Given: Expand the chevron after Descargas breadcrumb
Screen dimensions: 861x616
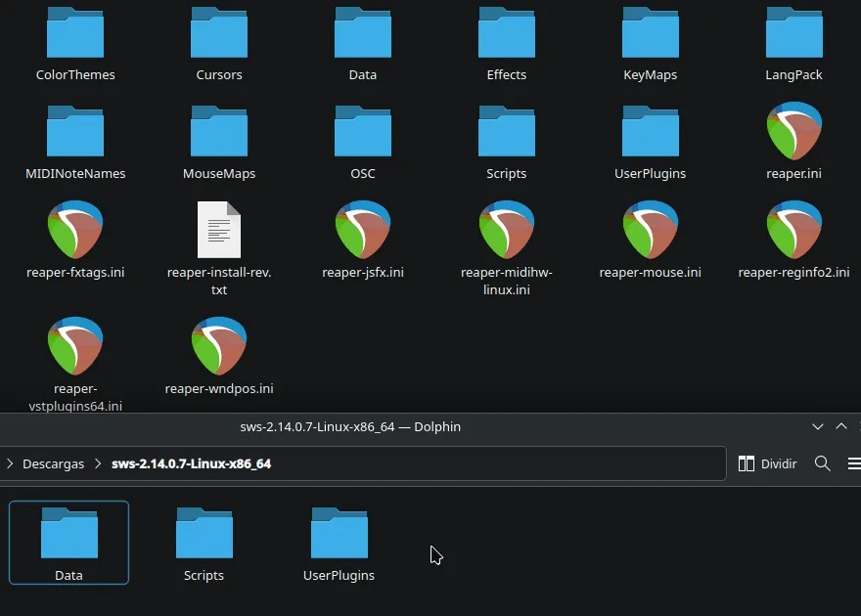Looking at the screenshot, I should (x=98, y=463).
